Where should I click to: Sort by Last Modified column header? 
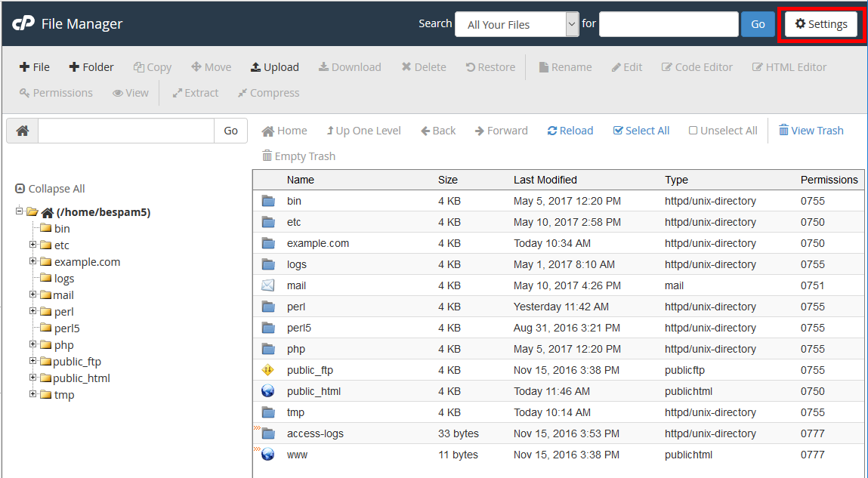pos(545,180)
